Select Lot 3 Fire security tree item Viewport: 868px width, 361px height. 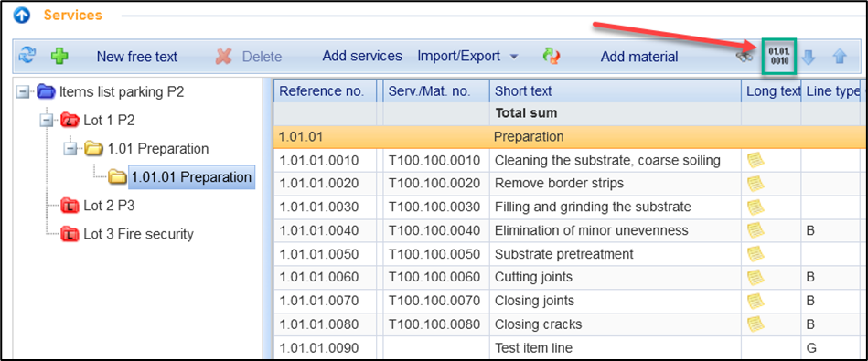(138, 234)
